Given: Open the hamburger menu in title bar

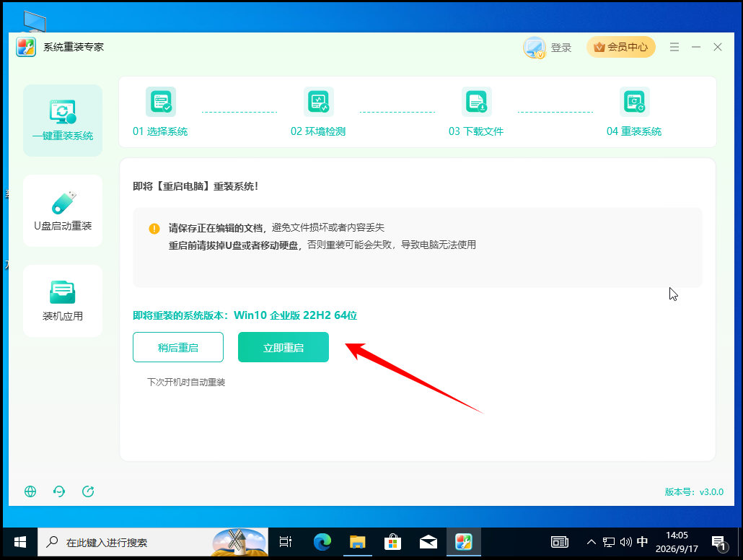Looking at the screenshot, I should tap(674, 47).
